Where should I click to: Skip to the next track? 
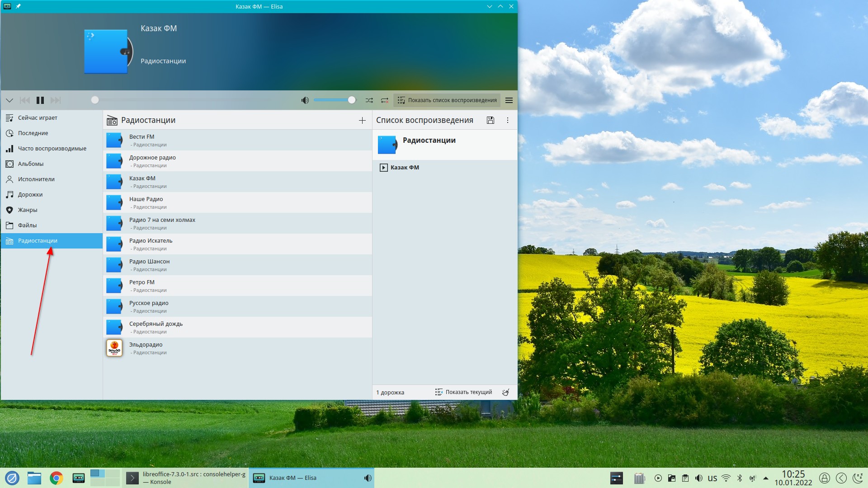(56, 100)
